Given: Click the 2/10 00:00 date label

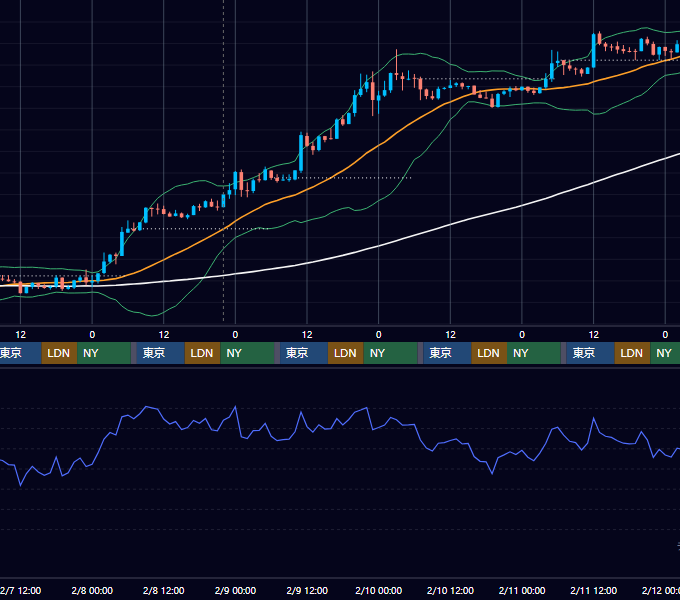Looking at the screenshot, I should click(x=379, y=590).
